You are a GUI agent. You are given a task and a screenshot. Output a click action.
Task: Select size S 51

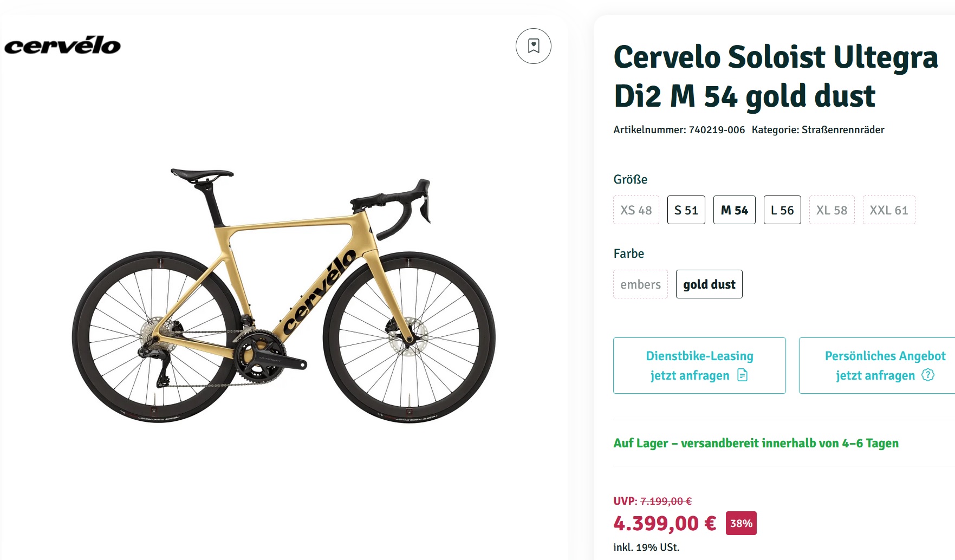point(686,210)
